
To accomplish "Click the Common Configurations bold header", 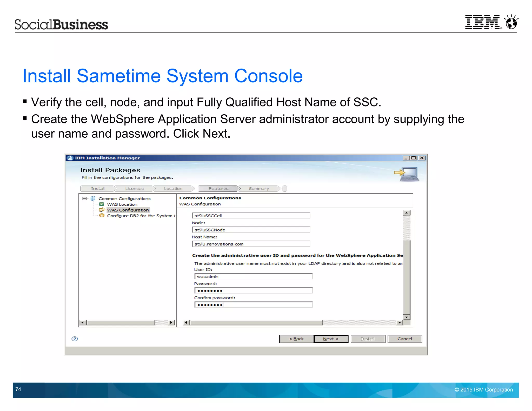I will point(210,198).
